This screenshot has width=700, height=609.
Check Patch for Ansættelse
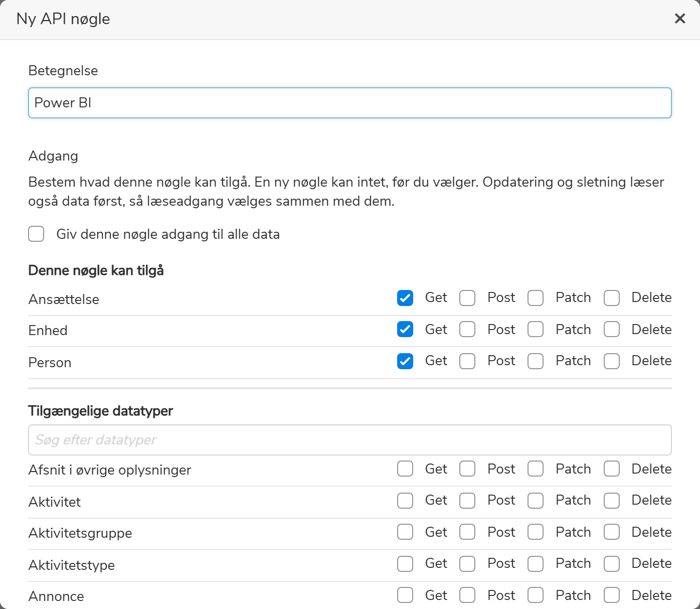click(x=536, y=298)
